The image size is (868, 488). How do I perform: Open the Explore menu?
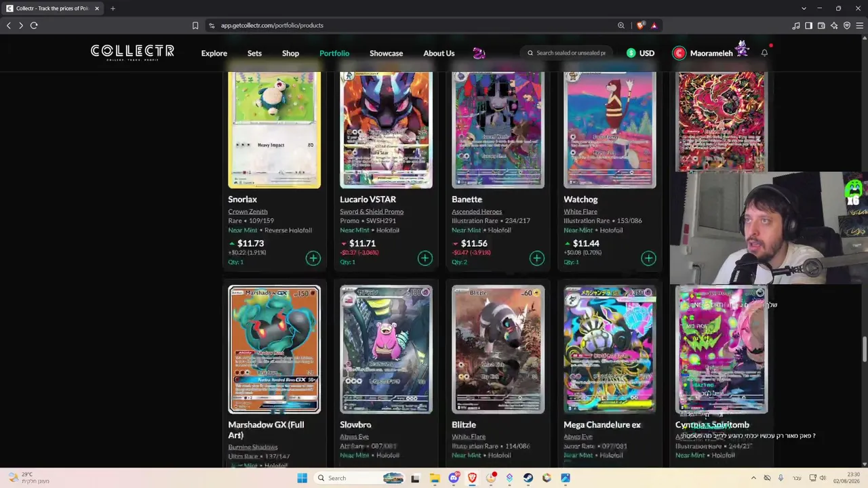pos(214,53)
